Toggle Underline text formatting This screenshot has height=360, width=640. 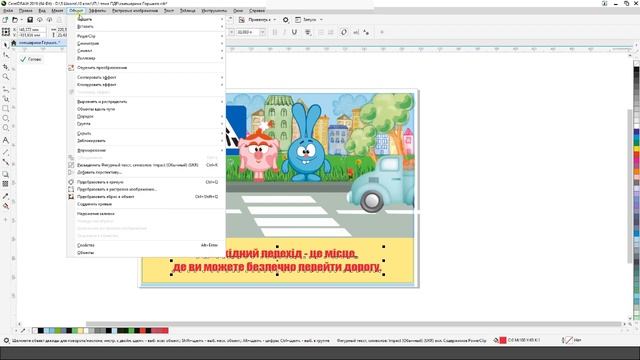pos(294,32)
